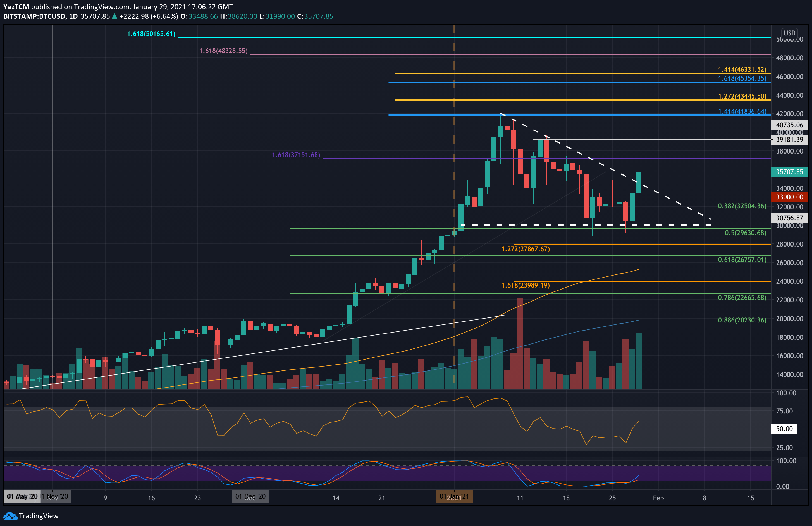The height and width of the screenshot is (526, 812).
Task: Click the H:38620.00 high value in the header
Action: [x=238, y=16]
